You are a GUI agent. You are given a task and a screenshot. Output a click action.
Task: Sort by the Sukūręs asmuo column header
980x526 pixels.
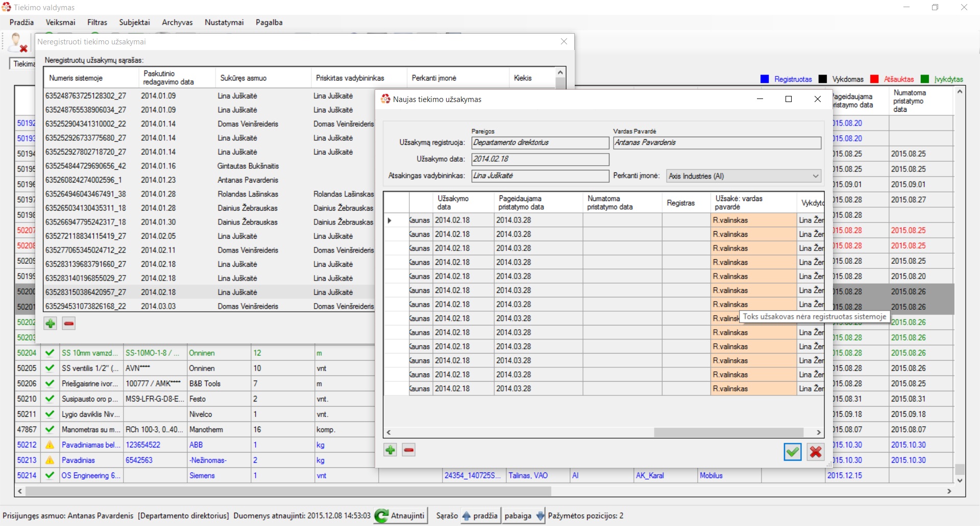tap(263, 78)
